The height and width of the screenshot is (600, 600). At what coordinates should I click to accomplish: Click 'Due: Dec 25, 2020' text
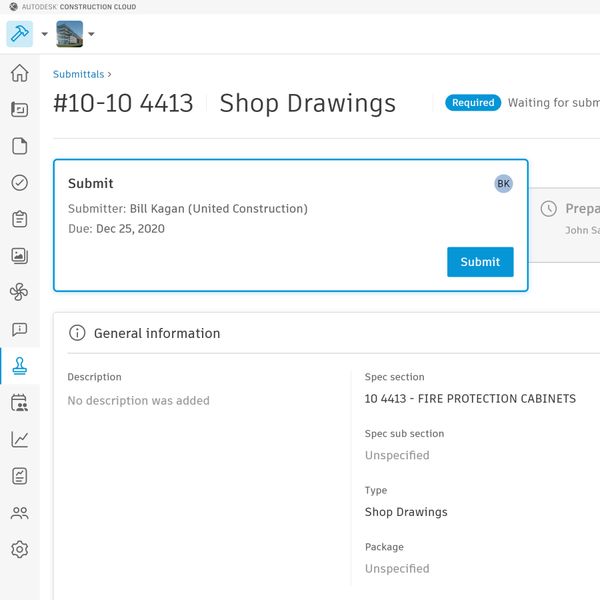(x=116, y=229)
